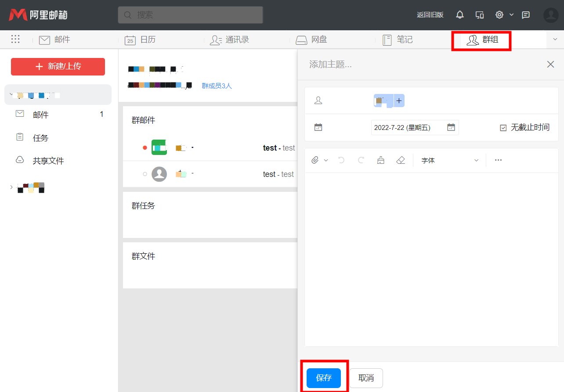
Task: Click the 保存 button
Action: coord(324,378)
